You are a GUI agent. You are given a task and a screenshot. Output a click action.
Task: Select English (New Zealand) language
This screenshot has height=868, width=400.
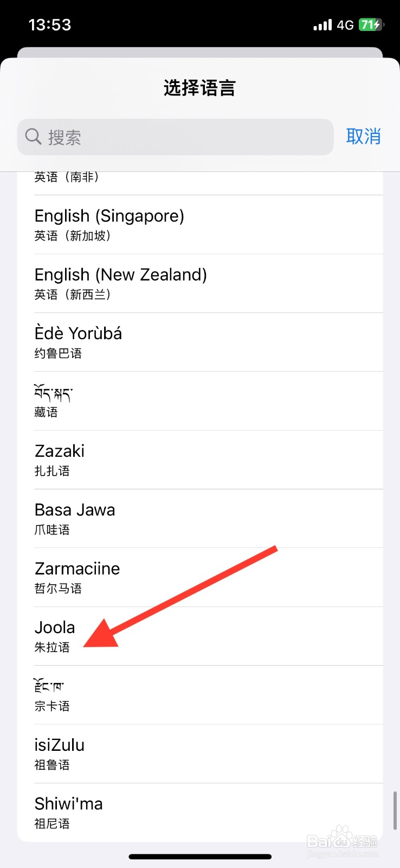coord(199,283)
